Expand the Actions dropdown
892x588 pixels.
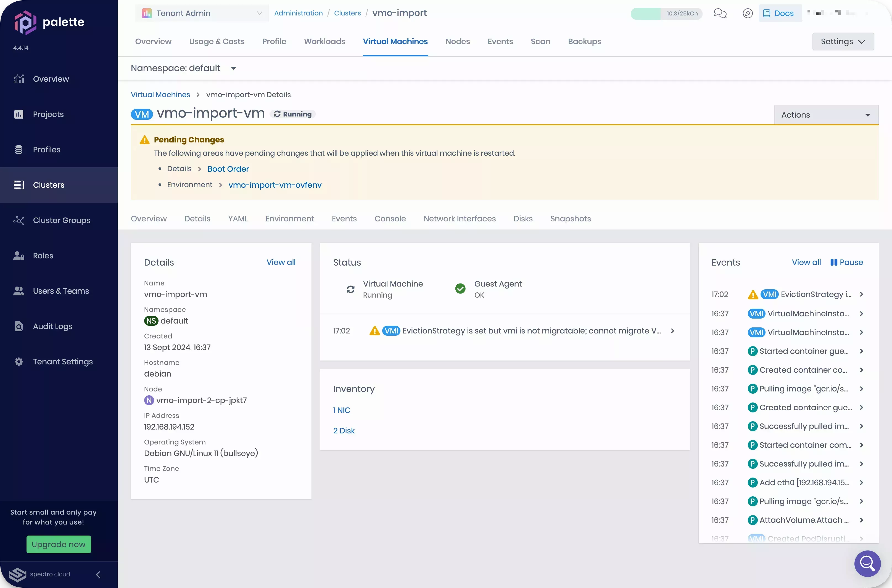point(826,114)
